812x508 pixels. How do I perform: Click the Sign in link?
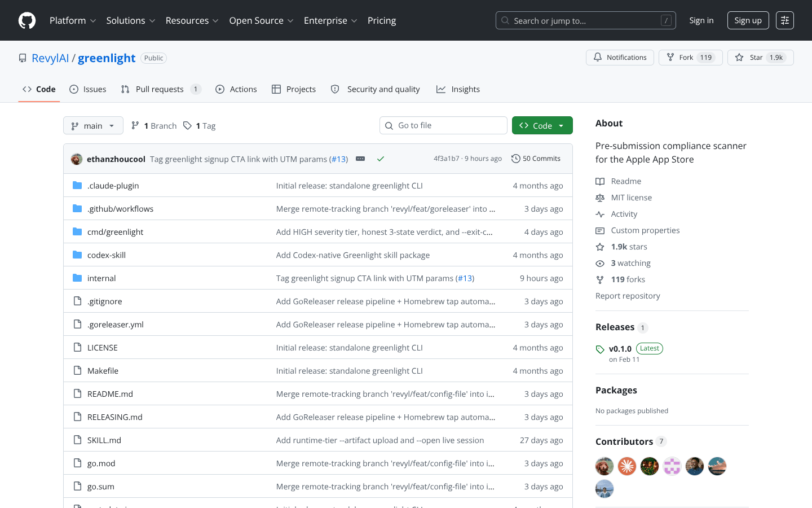point(701,20)
